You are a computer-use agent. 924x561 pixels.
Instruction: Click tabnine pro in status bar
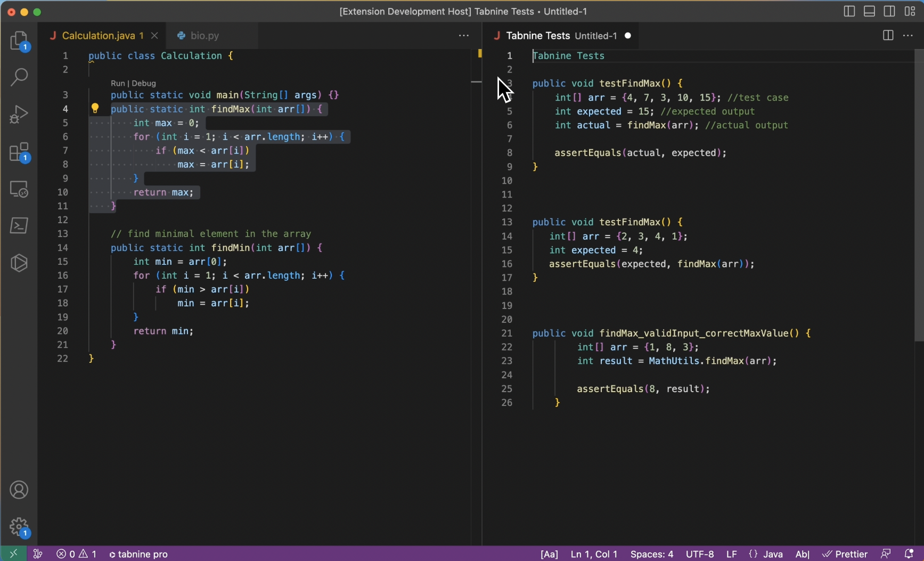[138, 554]
